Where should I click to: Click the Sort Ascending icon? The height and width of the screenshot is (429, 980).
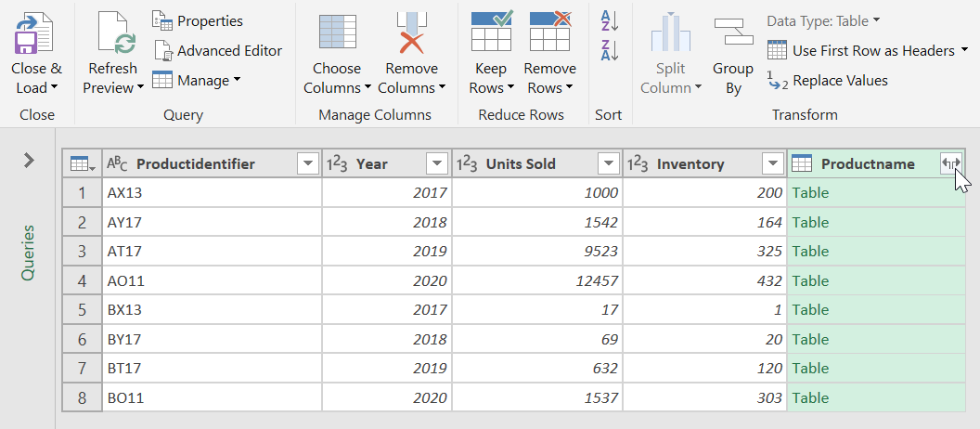click(609, 19)
